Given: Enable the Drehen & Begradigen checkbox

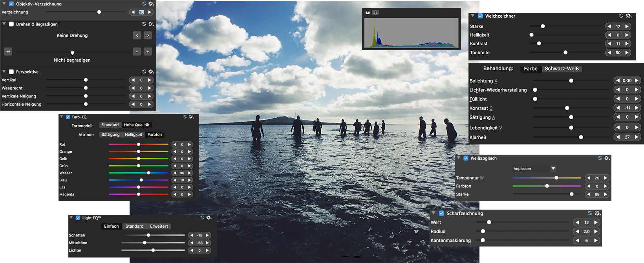Looking at the screenshot, I should tap(11, 24).
